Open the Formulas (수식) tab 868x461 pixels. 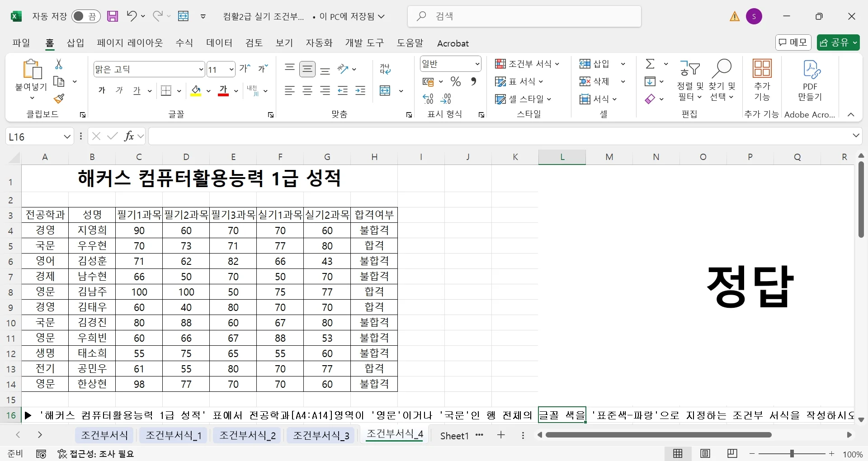[184, 43]
